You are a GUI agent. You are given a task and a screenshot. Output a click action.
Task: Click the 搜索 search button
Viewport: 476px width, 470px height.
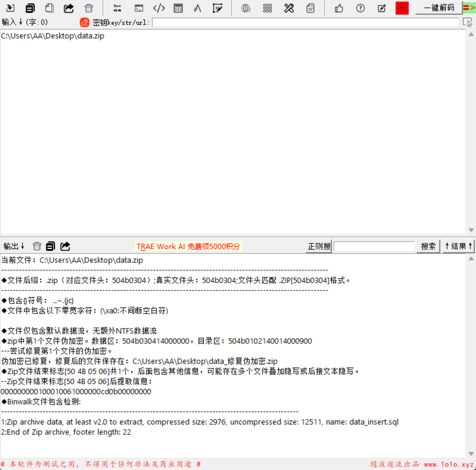click(x=428, y=246)
